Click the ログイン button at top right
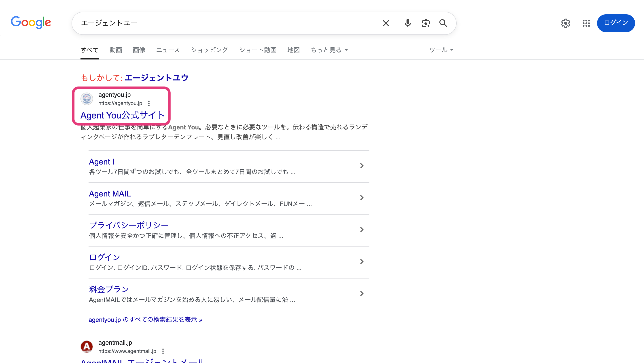 point(616,23)
